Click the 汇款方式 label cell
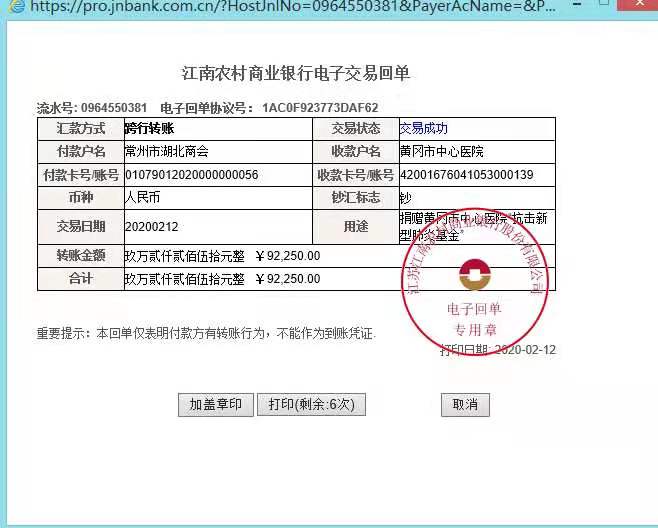This screenshot has width=658, height=528. [x=81, y=129]
